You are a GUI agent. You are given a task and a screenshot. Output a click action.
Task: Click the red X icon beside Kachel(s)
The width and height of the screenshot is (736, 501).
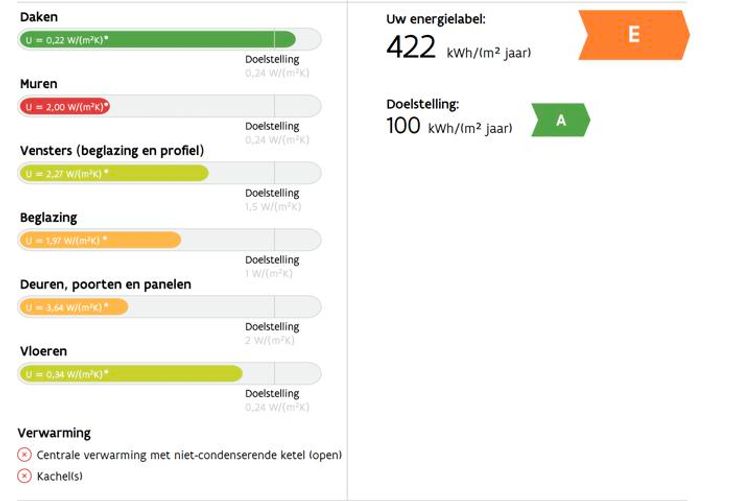click(25, 476)
